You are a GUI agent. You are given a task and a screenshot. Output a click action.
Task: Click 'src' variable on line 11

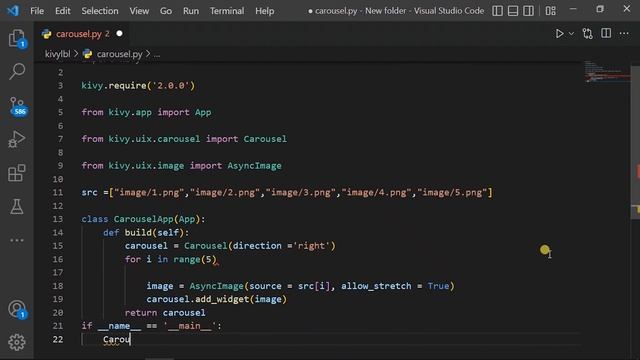89,192
